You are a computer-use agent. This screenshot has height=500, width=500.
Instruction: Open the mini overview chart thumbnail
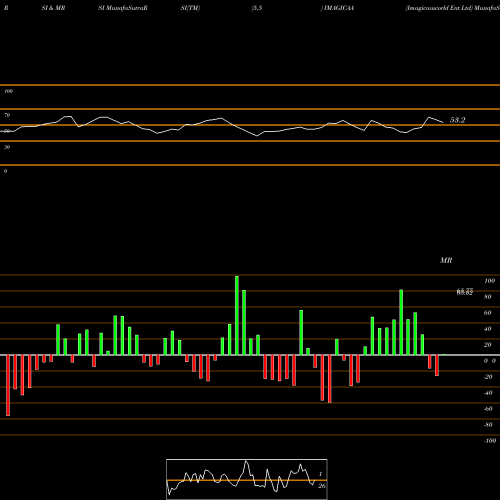(x=247, y=479)
